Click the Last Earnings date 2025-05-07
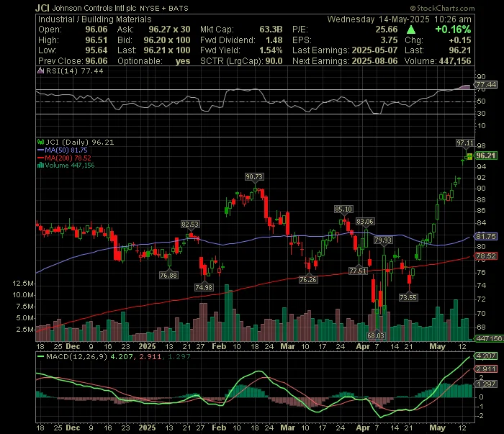Viewport: 504px width, 434px height. click(375, 50)
